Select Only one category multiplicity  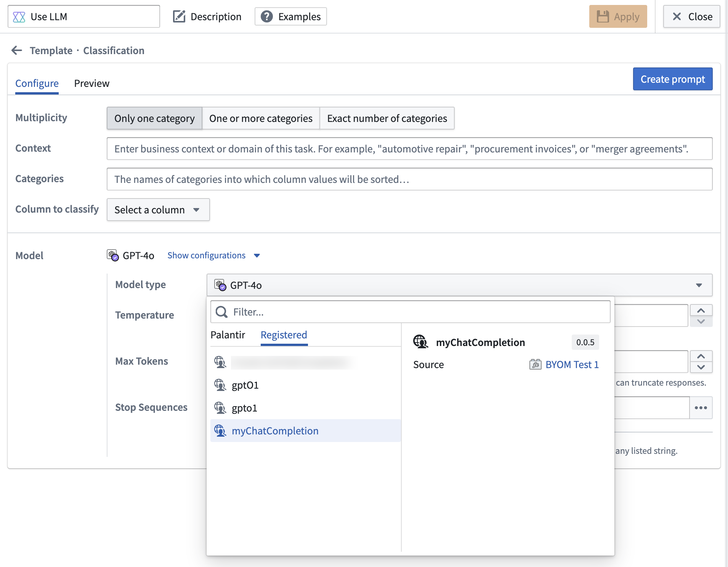pos(154,118)
